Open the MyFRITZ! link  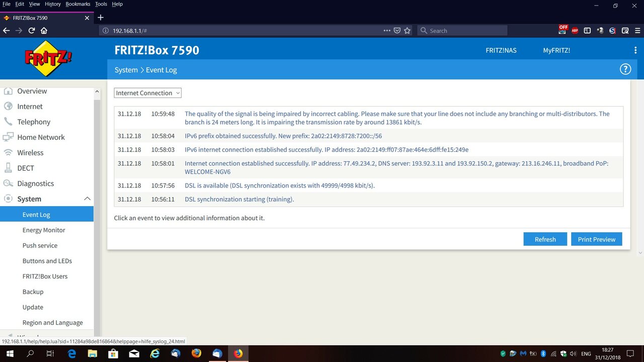click(556, 50)
